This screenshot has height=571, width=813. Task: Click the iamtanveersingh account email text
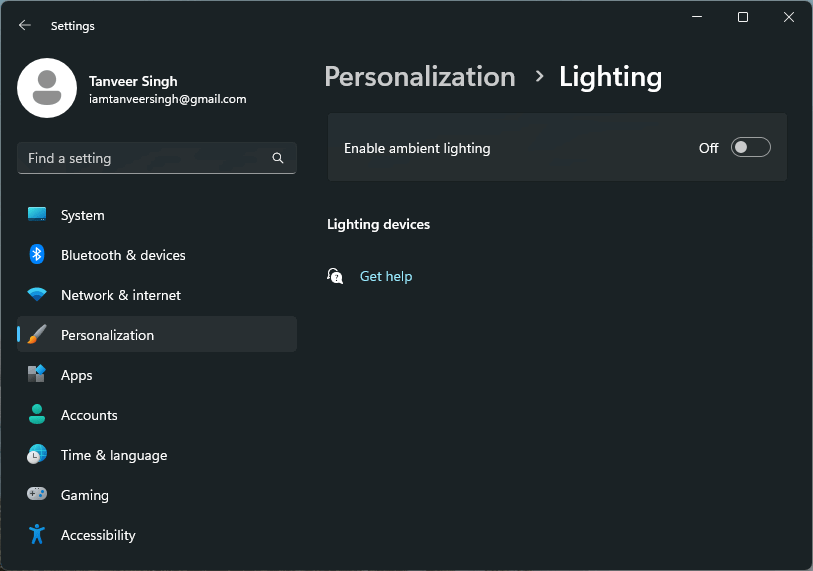[167, 99]
